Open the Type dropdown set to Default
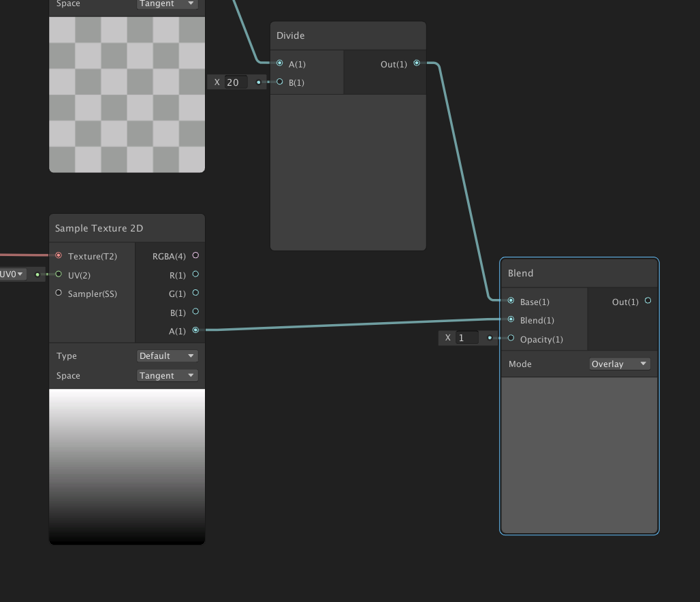Screen dimensions: 700x602 point(167,355)
